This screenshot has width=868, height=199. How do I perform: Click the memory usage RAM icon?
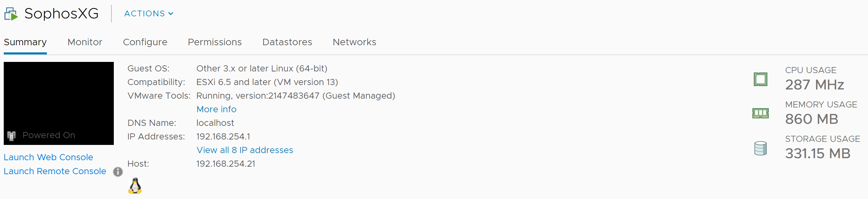pos(760,113)
